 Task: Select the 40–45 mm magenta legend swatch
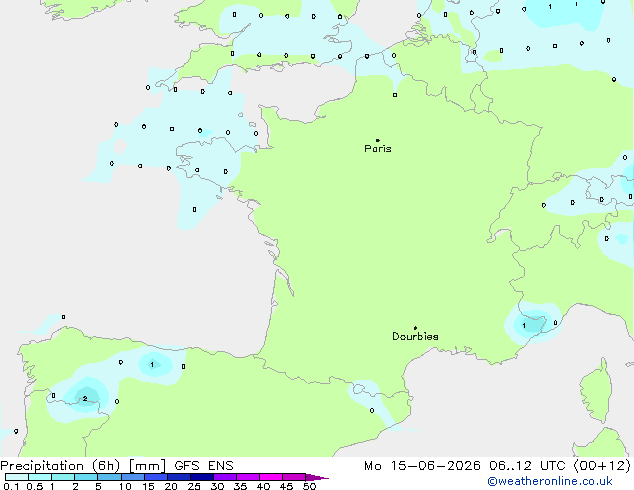click(x=271, y=477)
